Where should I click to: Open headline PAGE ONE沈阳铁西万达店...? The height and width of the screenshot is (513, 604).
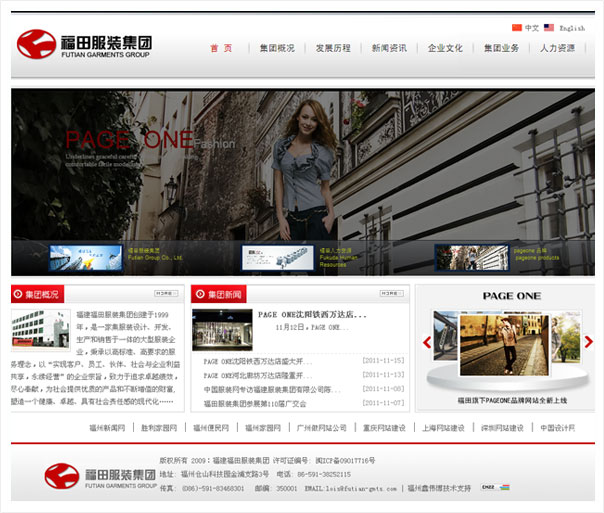(312, 315)
